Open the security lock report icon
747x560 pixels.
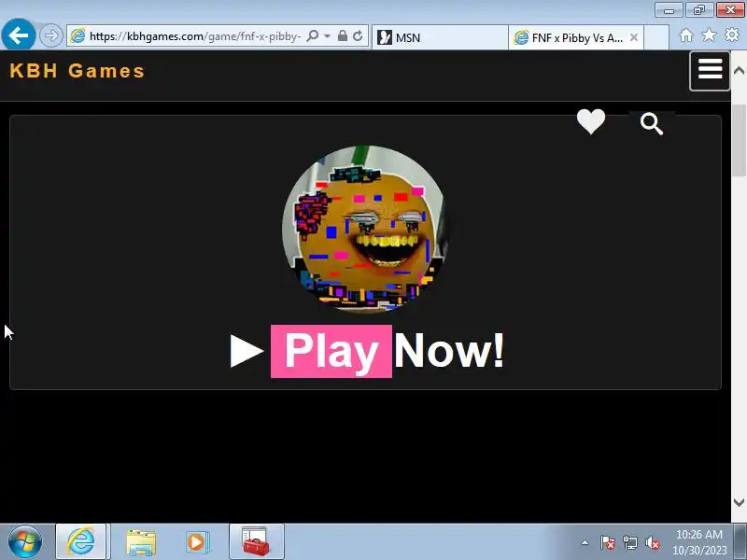click(x=342, y=36)
